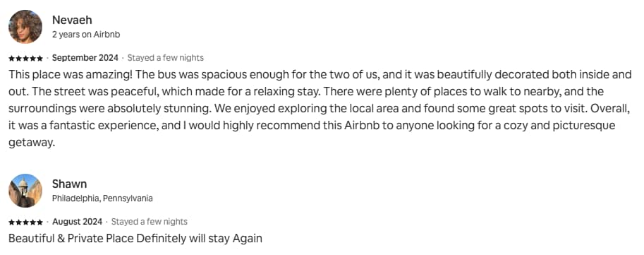Click the September 2024 review date
This screenshot has height=255, width=644.
click(x=85, y=58)
